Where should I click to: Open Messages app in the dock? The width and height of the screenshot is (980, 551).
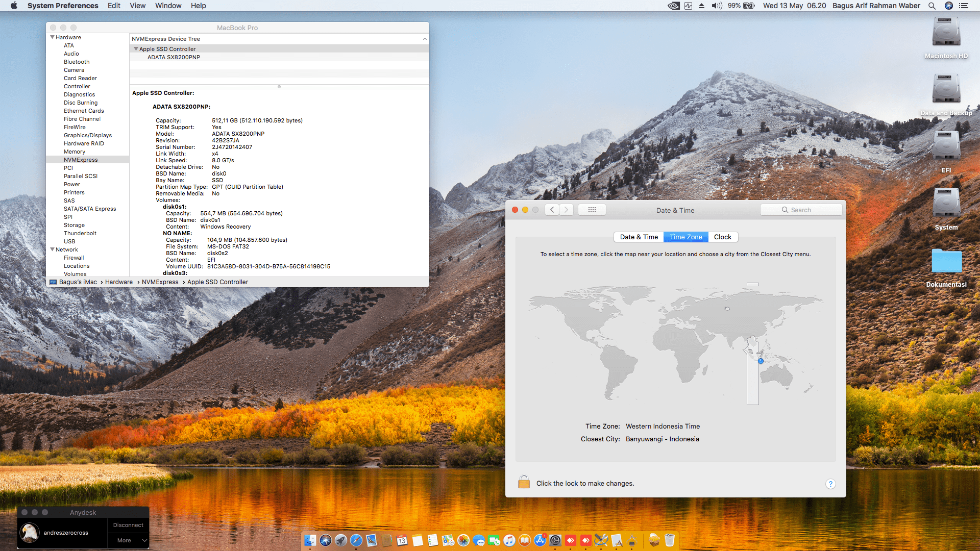479,540
